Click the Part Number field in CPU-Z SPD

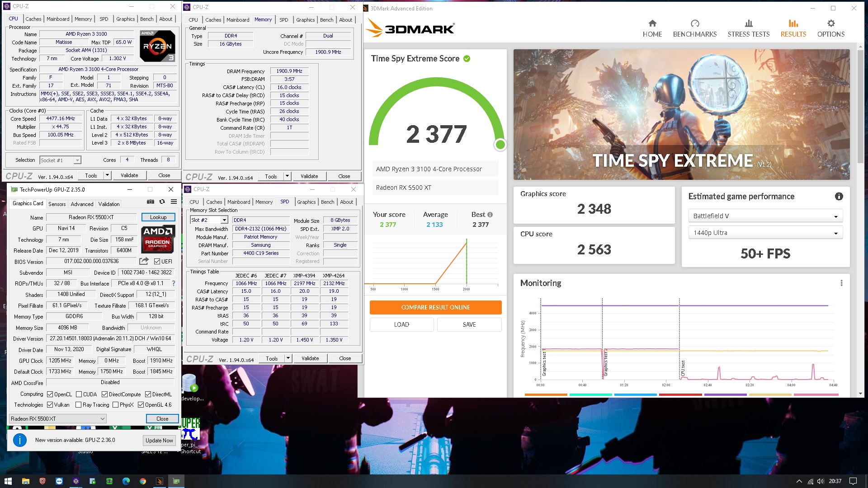tap(261, 253)
